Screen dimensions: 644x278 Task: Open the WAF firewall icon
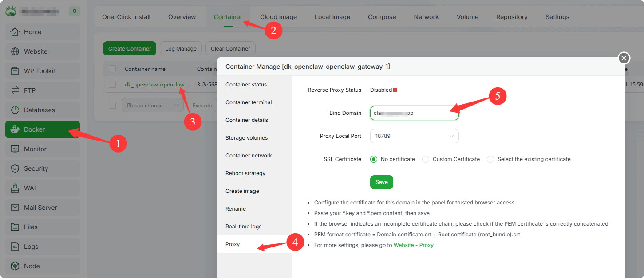tap(15, 188)
